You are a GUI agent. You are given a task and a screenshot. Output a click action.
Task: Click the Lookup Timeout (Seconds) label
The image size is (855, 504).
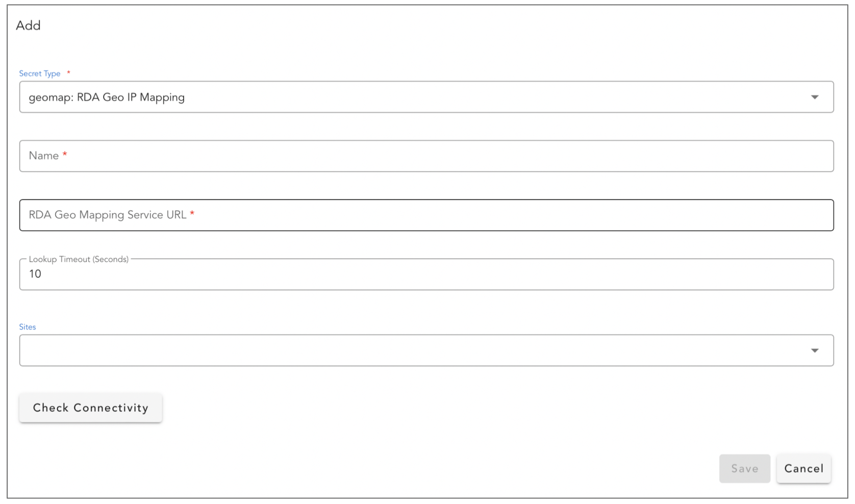pyautogui.click(x=78, y=259)
